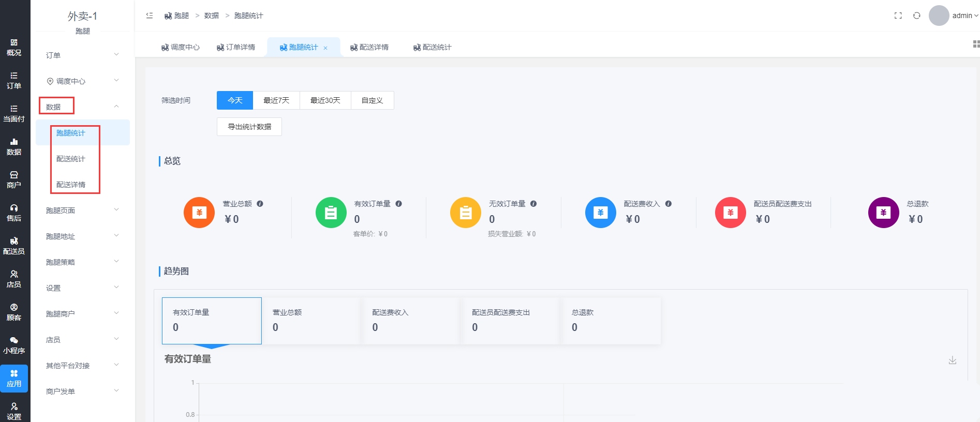This screenshot has width=980, height=422.
Task: Expand the 跑腿页面 submenu
Action: pos(83,210)
